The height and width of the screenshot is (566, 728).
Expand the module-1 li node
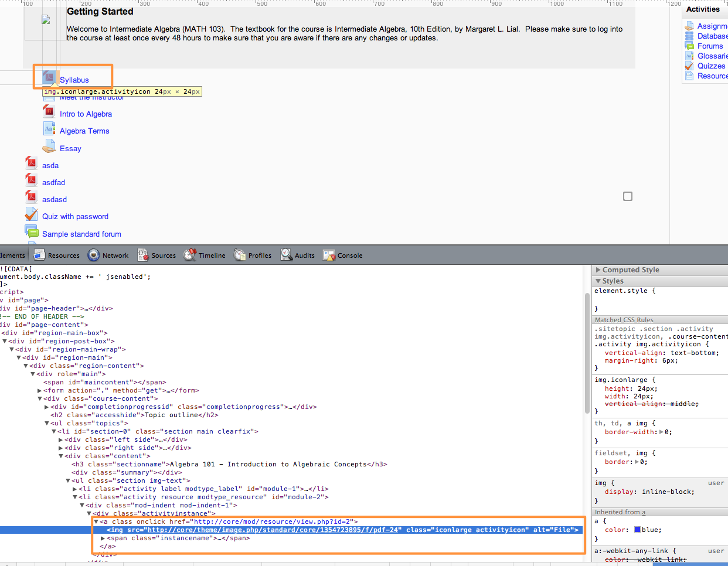pyautogui.click(x=74, y=489)
